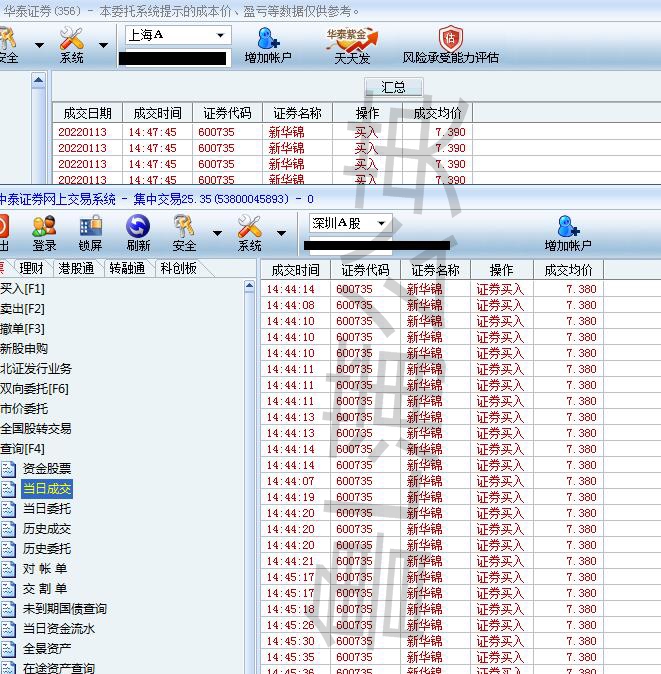This screenshot has height=674, width=661.
Task: Open 历史委托 query item
Action: (47, 549)
